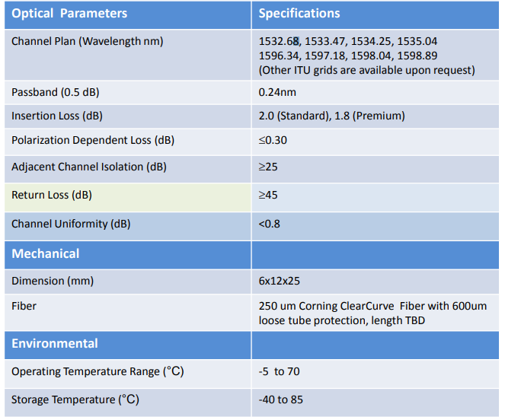Select the Polarization Dependent Loss label

(x=92, y=141)
